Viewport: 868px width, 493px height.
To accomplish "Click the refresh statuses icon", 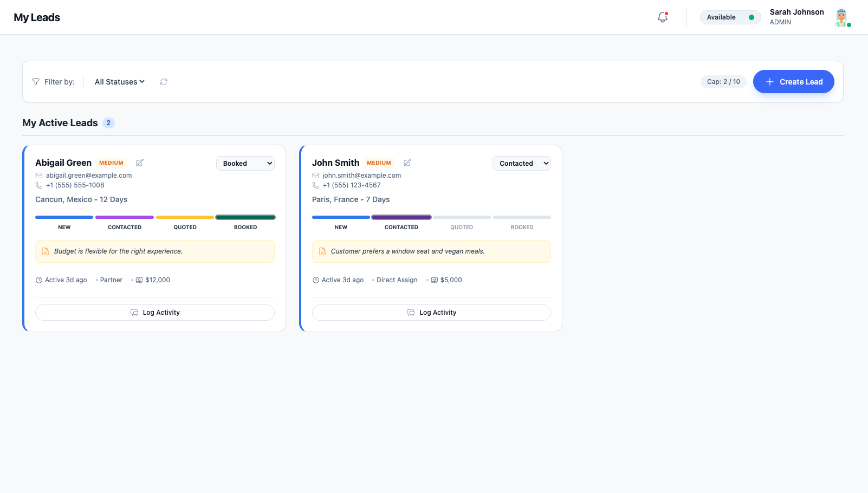I will click(164, 81).
